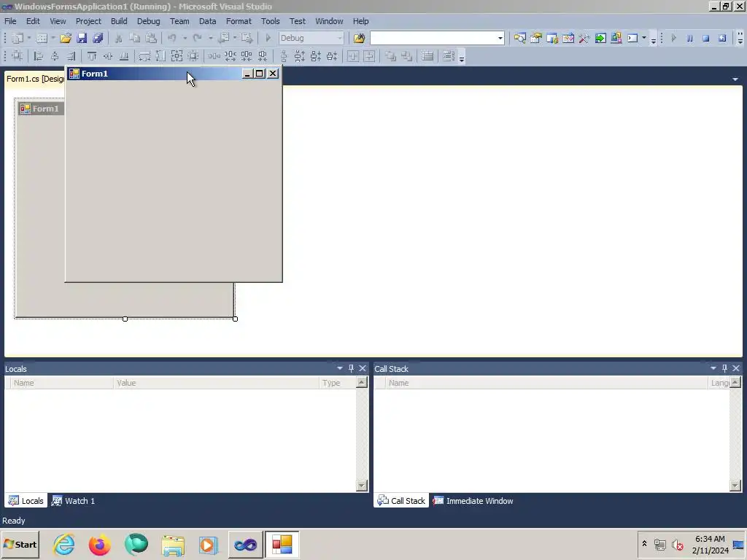The image size is (747, 560).
Task: Open the Locals panel window position dropdown
Action: click(x=340, y=368)
